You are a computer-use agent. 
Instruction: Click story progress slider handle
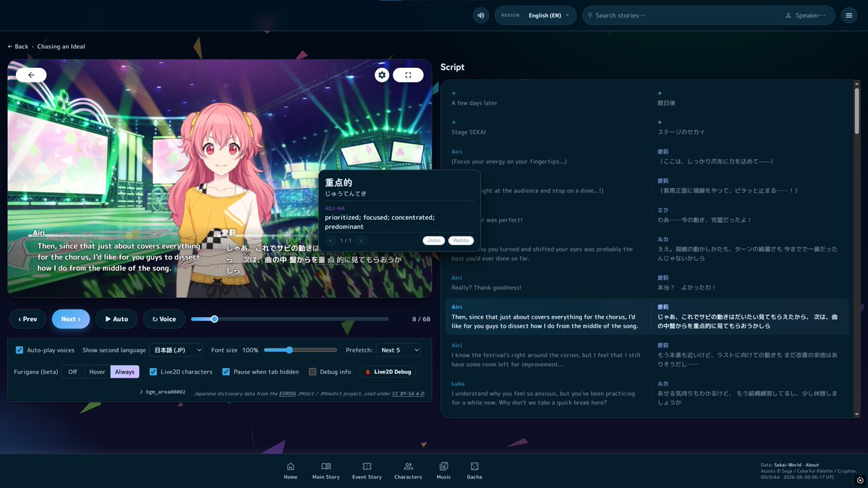[x=214, y=319]
